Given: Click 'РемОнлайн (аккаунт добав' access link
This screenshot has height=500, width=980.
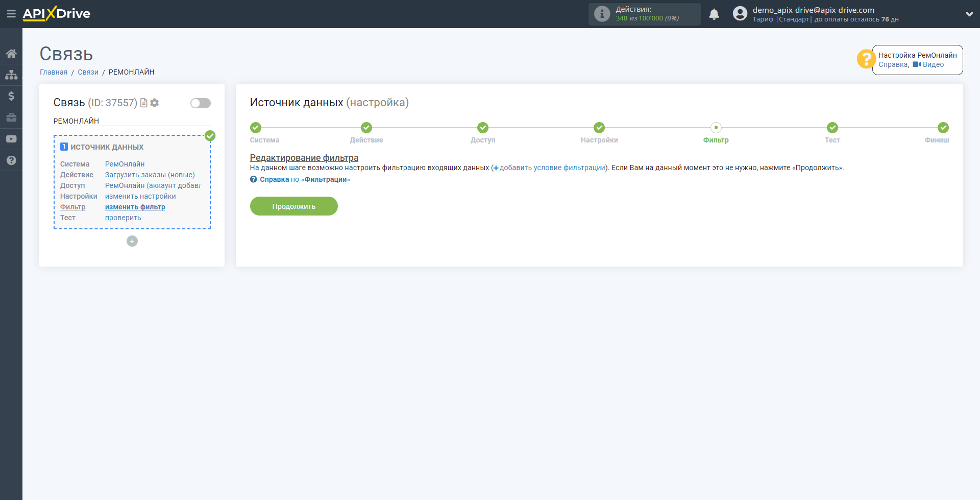Looking at the screenshot, I should (x=153, y=185).
